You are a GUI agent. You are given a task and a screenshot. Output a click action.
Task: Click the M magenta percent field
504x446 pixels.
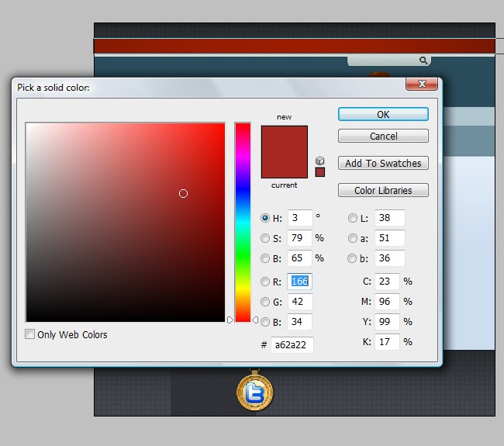coord(387,302)
